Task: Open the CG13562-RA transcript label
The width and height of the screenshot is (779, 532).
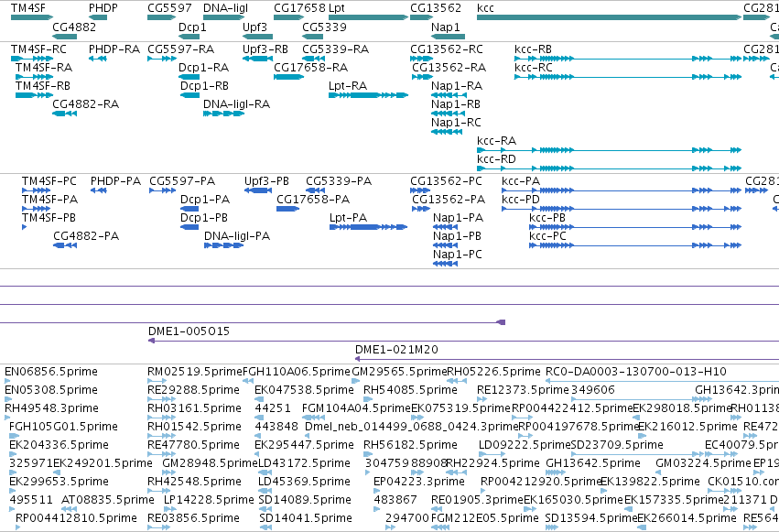Action: click(449, 68)
